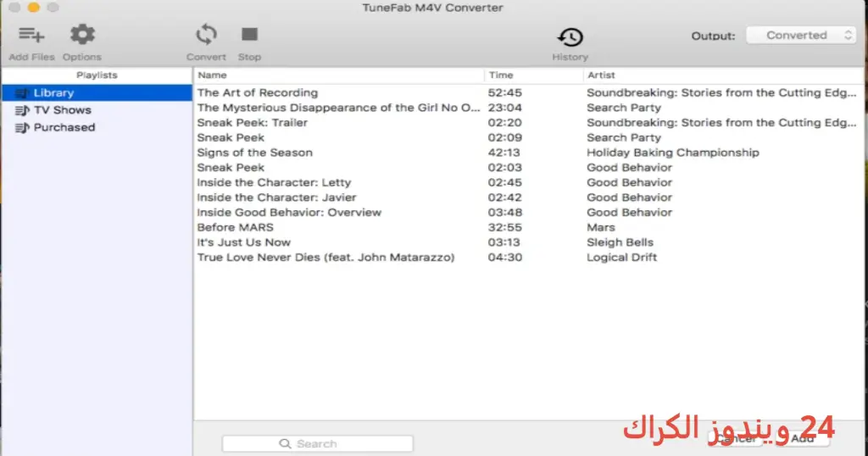The height and width of the screenshot is (456, 868).
Task: Select 'Sneak Peek: Trailer' row
Action: click(x=529, y=123)
